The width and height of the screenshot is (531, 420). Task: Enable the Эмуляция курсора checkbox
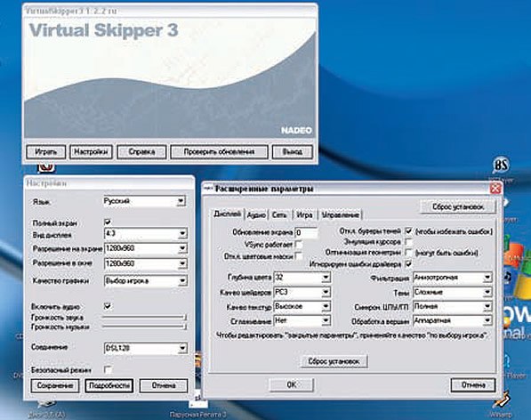pos(409,242)
